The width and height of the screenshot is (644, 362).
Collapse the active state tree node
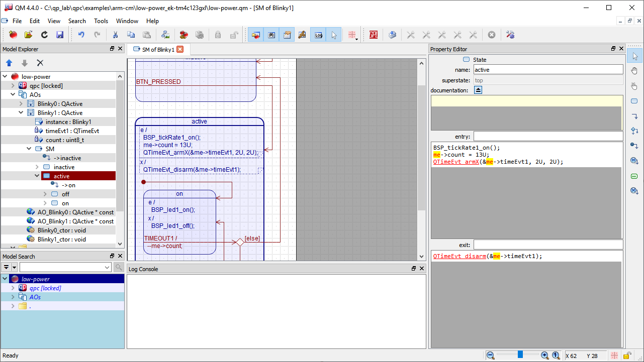click(37, 176)
